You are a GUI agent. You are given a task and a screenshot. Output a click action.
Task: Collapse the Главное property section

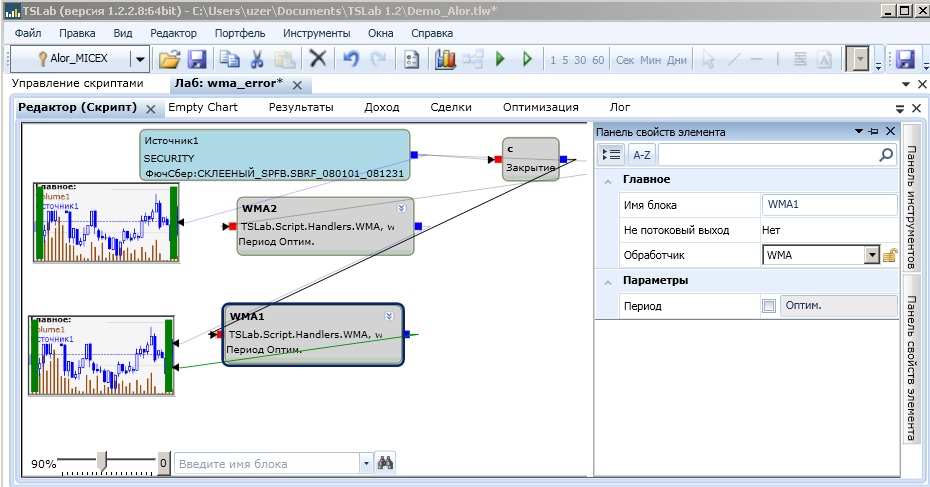coord(607,179)
